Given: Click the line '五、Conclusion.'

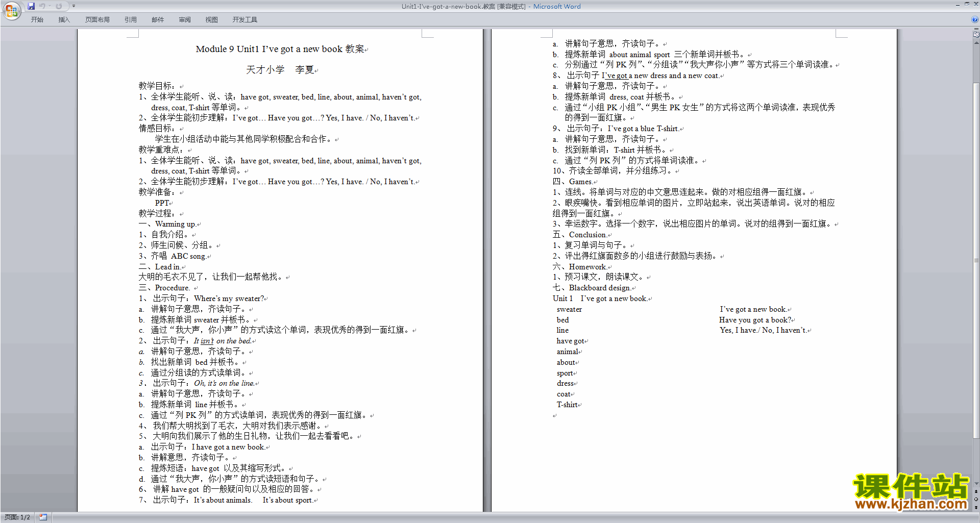Looking at the screenshot, I should point(580,235).
